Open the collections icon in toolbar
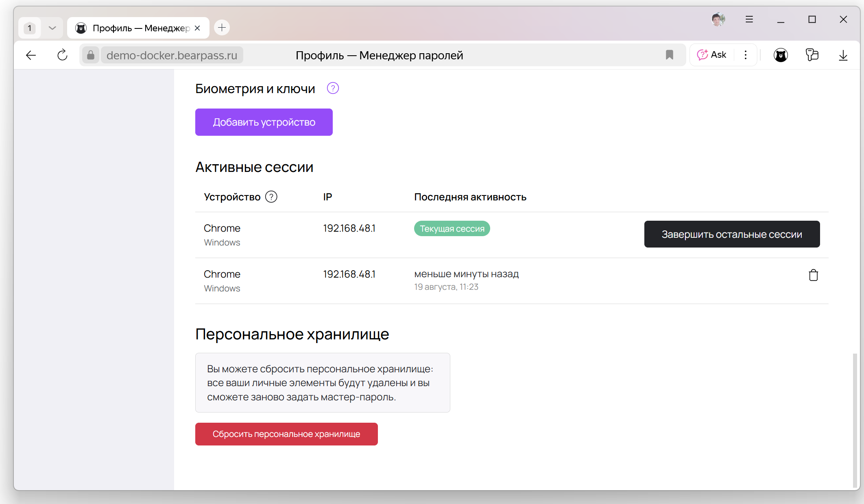This screenshot has height=504, width=864. (812, 55)
